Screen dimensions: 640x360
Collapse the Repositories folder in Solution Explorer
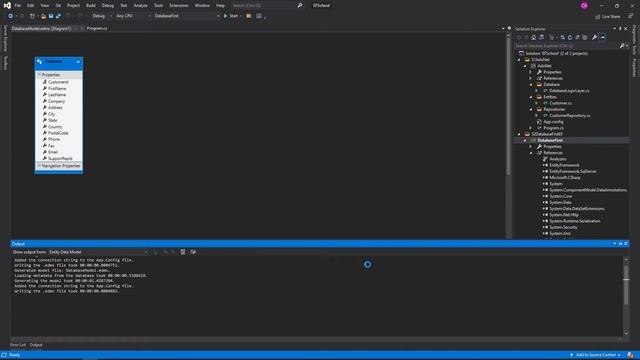pyautogui.click(x=531, y=109)
